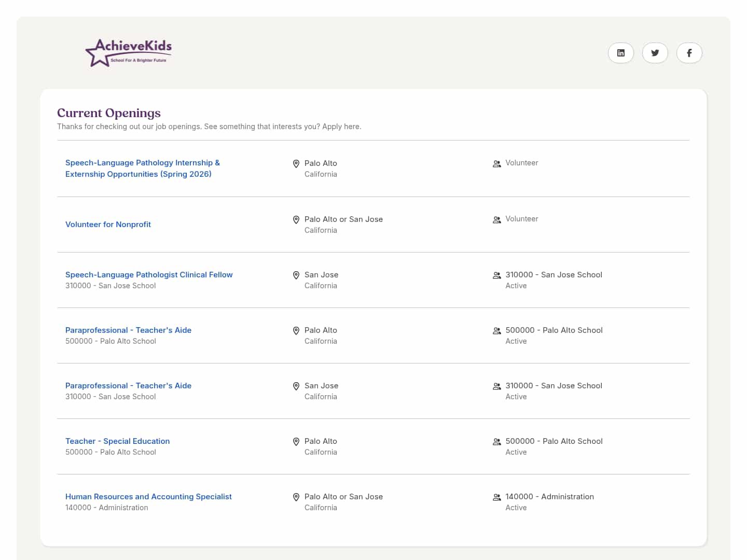This screenshot has width=747, height=560.
Task: Open the Speech-Language Pathology Internship posting
Action: pos(142,168)
